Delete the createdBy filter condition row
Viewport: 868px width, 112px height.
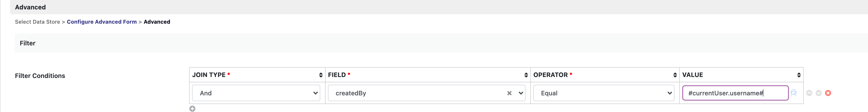click(828, 93)
